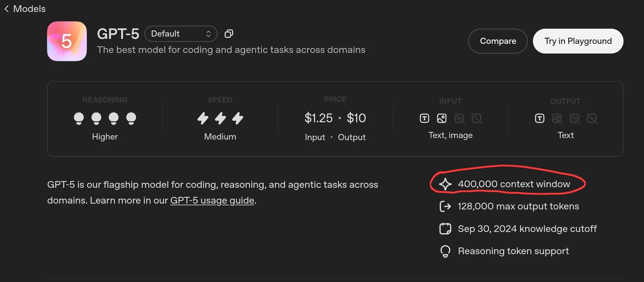Click Try in Playground button
644x282 pixels.
(578, 41)
